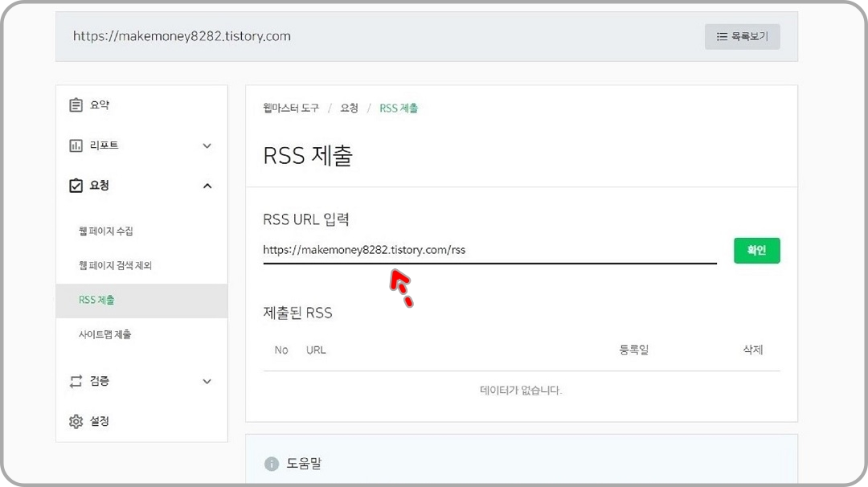This screenshot has height=487, width=868.
Task: Expand the 검증 dropdown arrow
Action: (207, 382)
